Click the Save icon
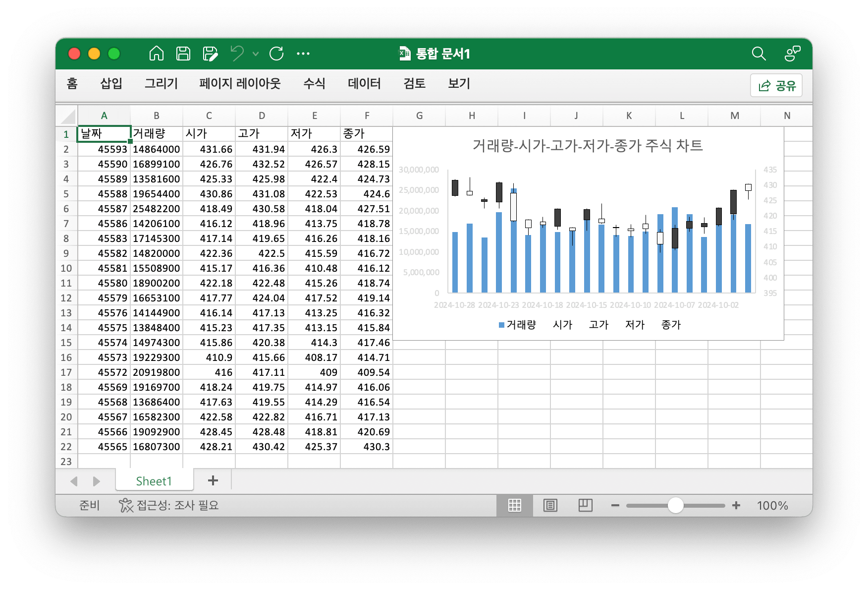This screenshot has height=590, width=868. tap(183, 54)
